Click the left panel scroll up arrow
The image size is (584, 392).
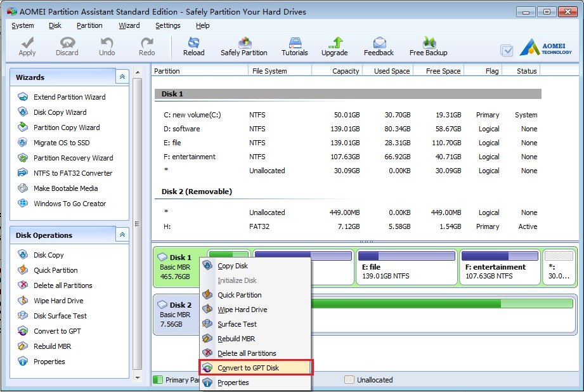(x=138, y=72)
